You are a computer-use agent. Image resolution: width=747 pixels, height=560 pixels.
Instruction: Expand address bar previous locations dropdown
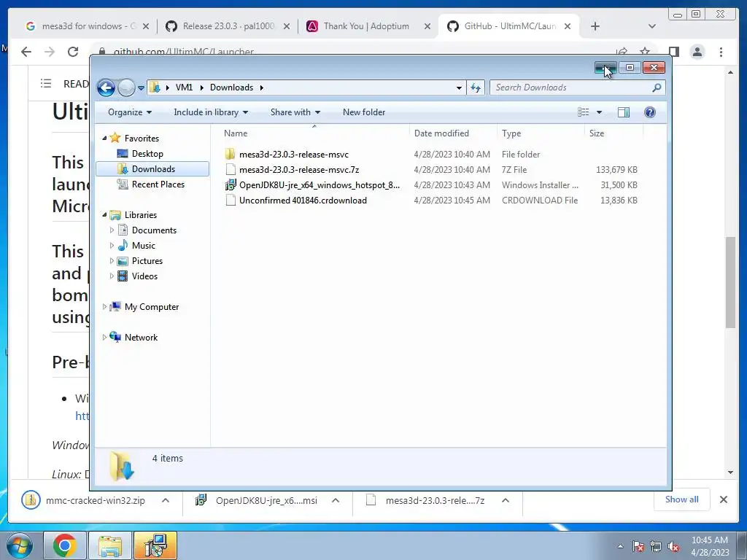[459, 87]
